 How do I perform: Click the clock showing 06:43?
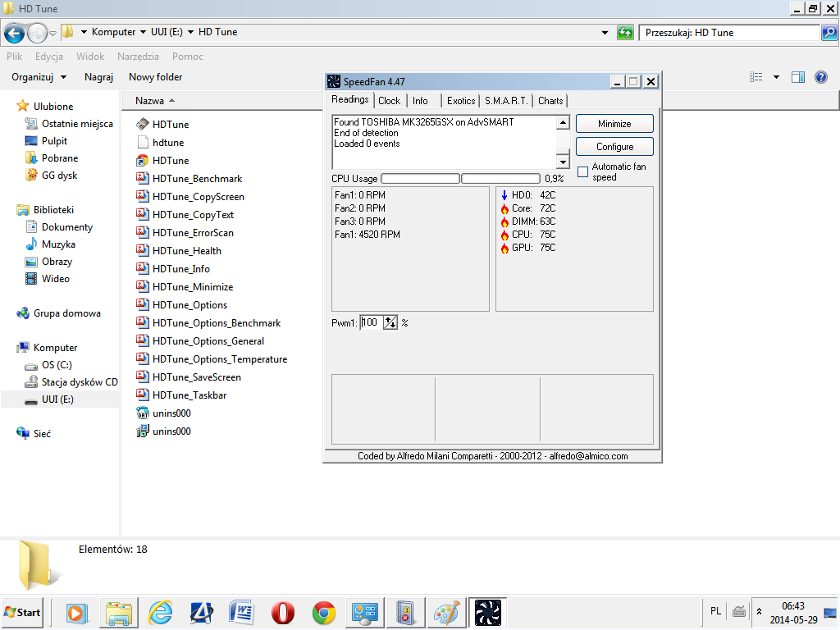(x=793, y=606)
